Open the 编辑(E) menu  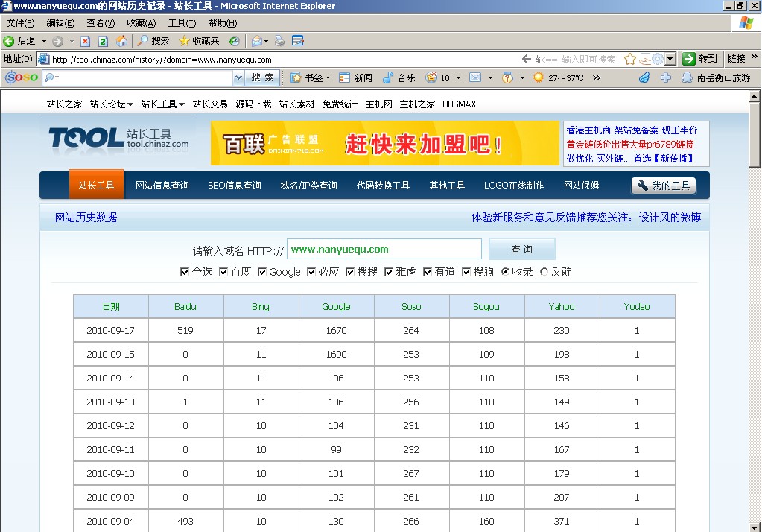[x=60, y=23]
